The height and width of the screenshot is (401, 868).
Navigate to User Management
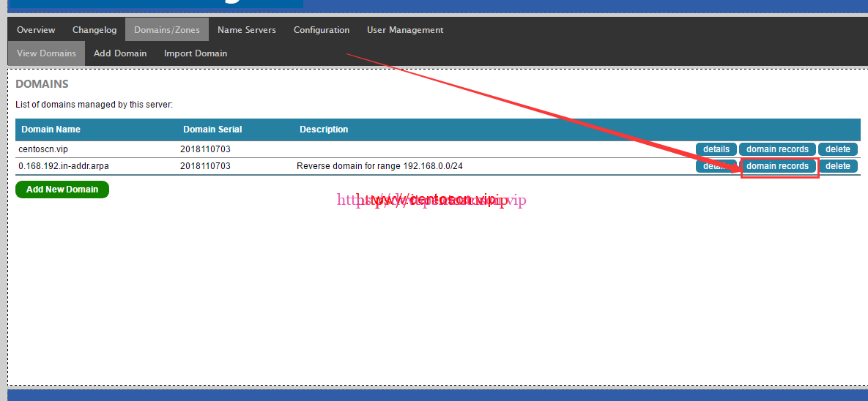(x=405, y=30)
